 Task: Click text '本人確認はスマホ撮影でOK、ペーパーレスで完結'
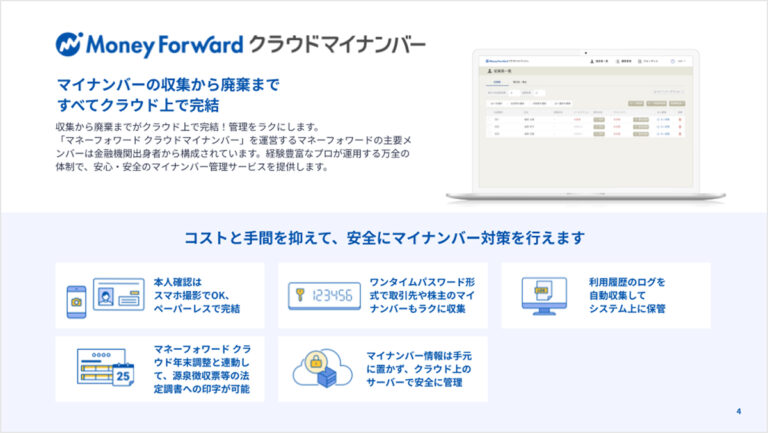pos(197,295)
